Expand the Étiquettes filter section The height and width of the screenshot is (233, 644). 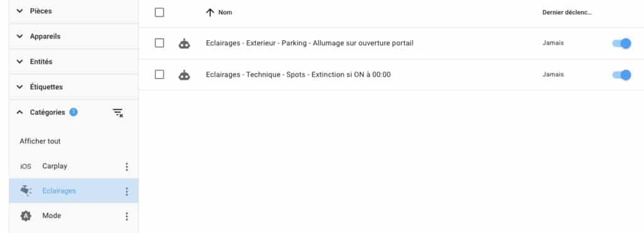tap(74, 87)
